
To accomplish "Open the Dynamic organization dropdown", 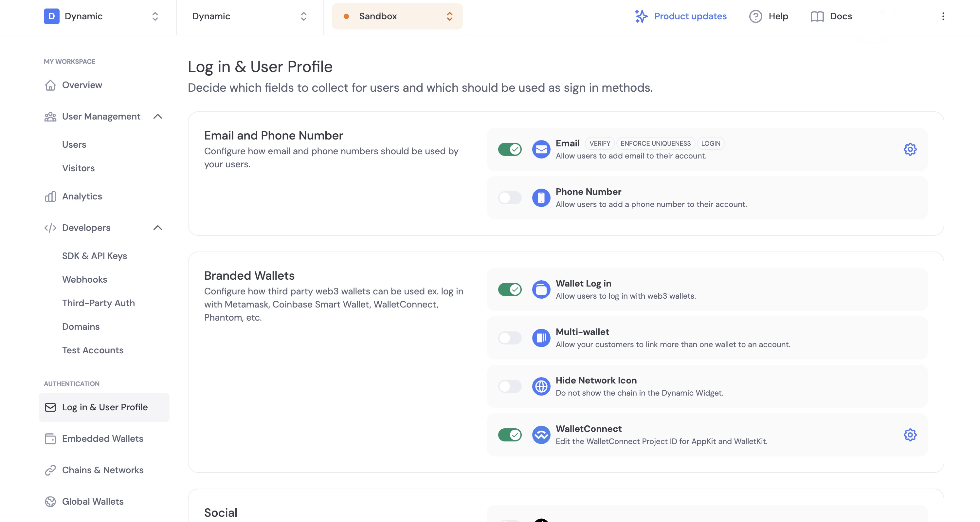I will coord(101,16).
